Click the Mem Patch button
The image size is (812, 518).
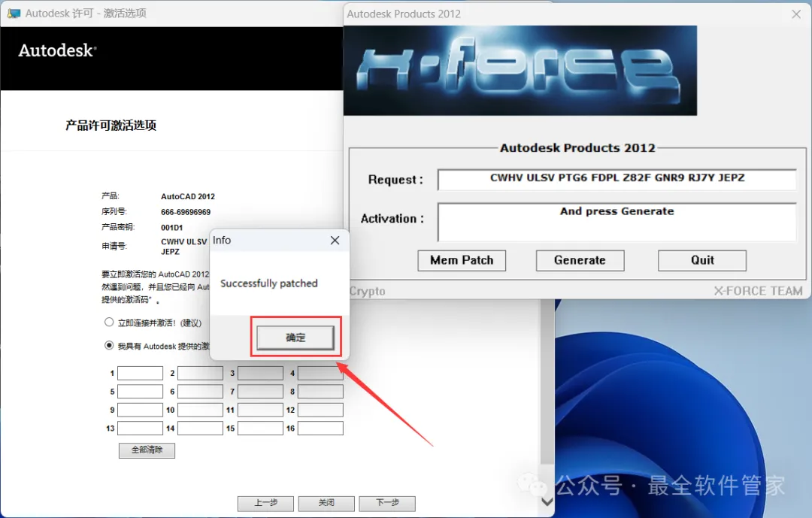pyautogui.click(x=462, y=260)
